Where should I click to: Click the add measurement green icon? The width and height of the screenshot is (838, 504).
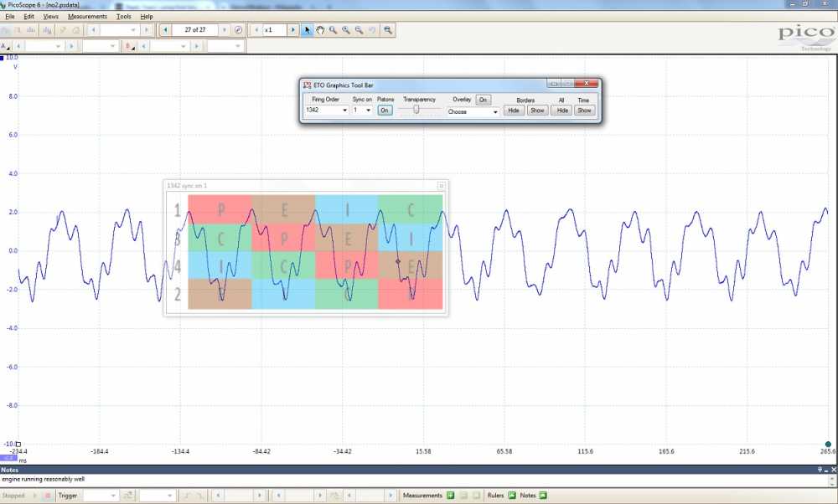pyautogui.click(x=450, y=496)
